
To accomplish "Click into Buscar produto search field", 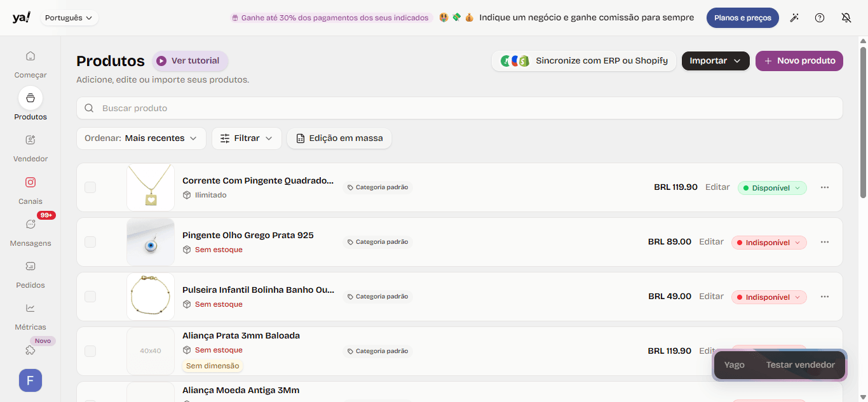I will pos(459,108).
